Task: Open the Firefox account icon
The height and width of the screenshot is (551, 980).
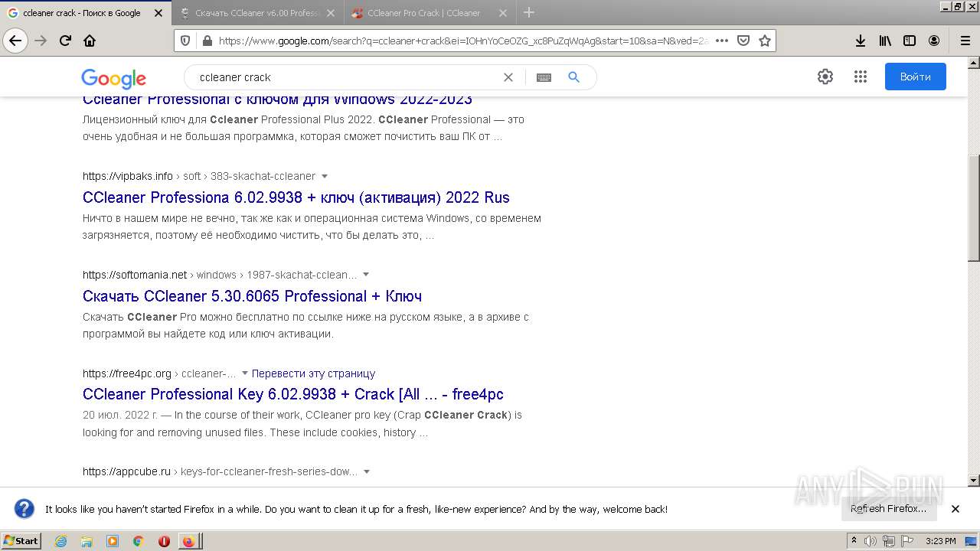Action: pos(934,41)
